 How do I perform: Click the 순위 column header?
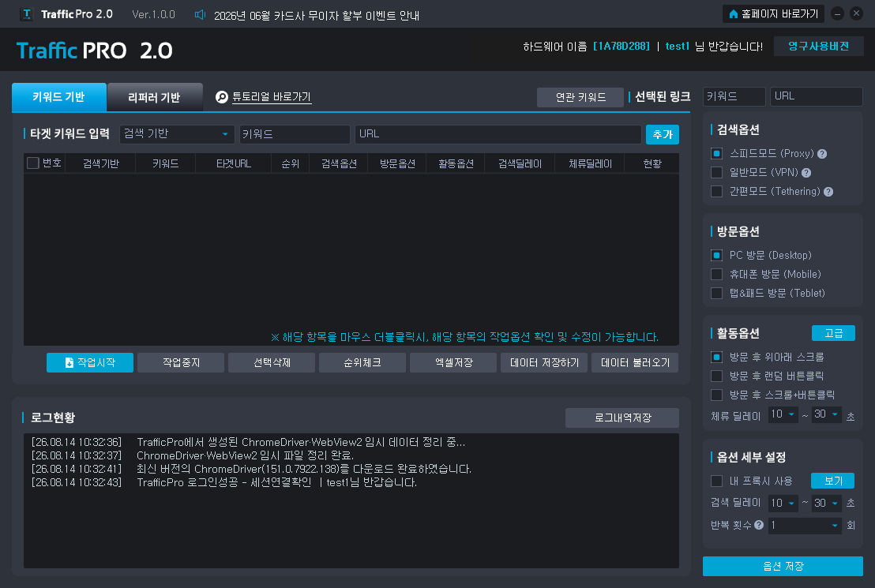pyautogui.click(x=290, y=163)
